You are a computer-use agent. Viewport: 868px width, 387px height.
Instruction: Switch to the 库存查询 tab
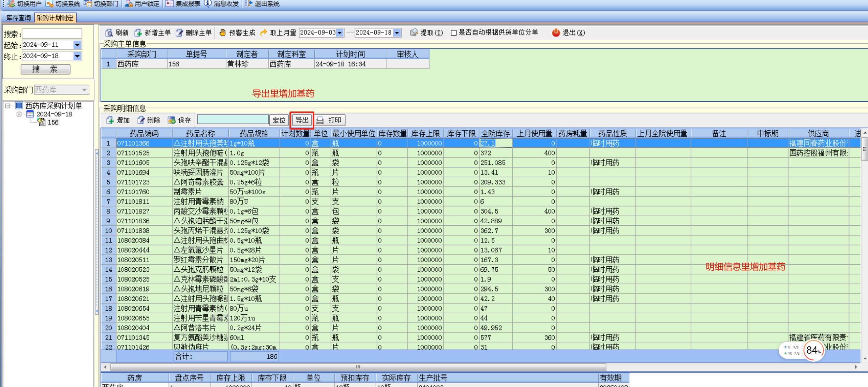[18, 18]
